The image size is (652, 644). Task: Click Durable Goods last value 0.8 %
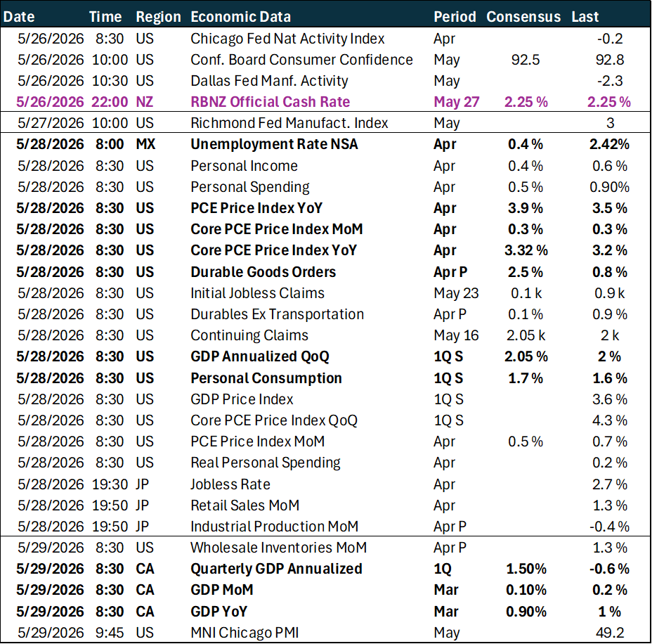(610, 272)
